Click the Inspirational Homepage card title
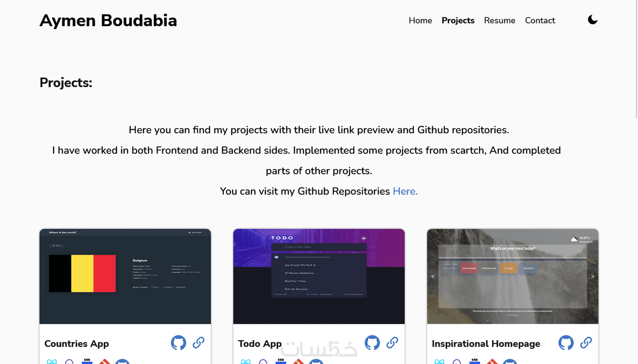 click(x=486, y=344)
